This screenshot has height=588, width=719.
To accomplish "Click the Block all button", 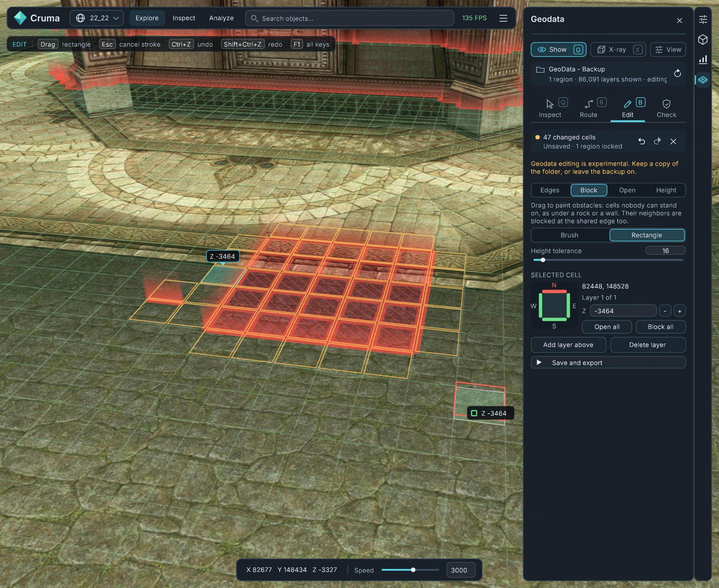I will click(661, 327).
